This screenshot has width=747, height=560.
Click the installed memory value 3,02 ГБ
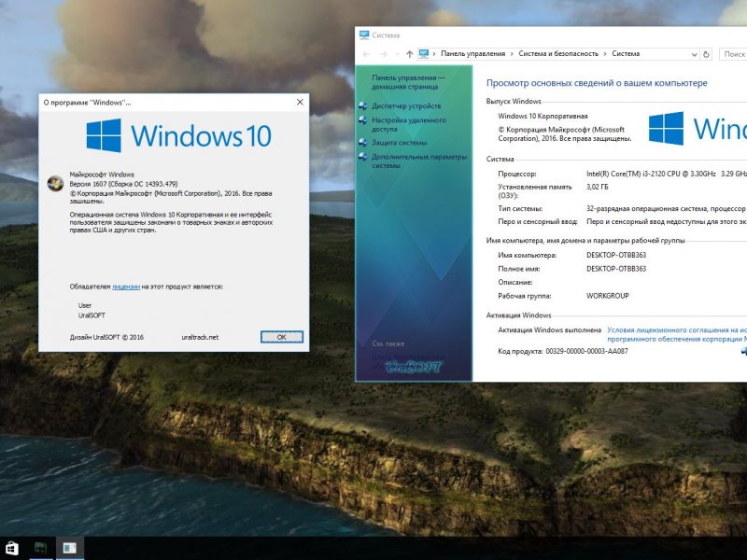pyautogui.click(x=598, y=188)
